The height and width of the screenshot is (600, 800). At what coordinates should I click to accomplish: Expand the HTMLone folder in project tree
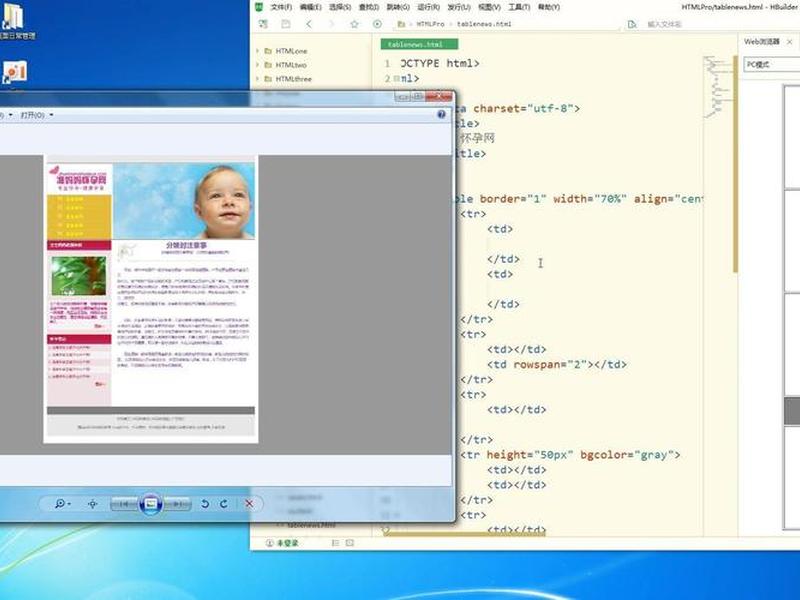click(258, 51)
